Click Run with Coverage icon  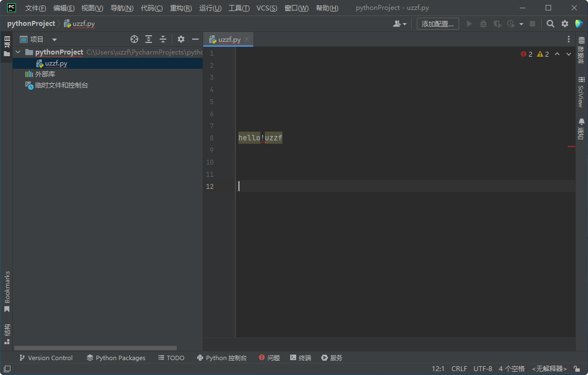pos(498,24)
